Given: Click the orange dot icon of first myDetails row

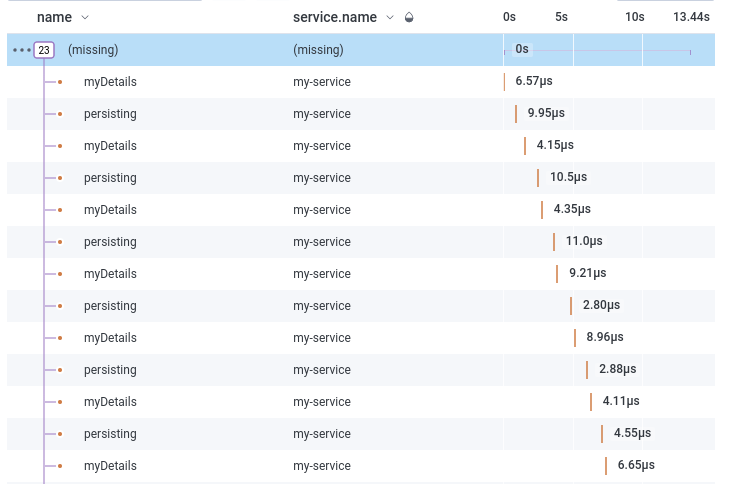Looking at the screenshot, I should tap(60, 82).
